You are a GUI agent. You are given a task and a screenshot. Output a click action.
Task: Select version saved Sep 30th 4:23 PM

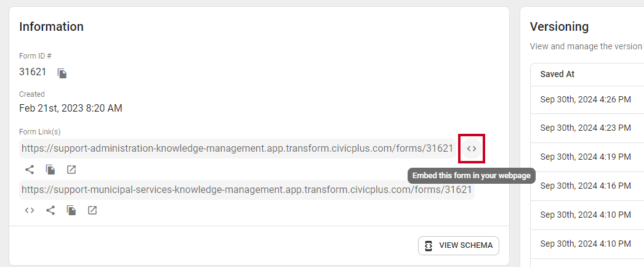[x=587, y=128]
